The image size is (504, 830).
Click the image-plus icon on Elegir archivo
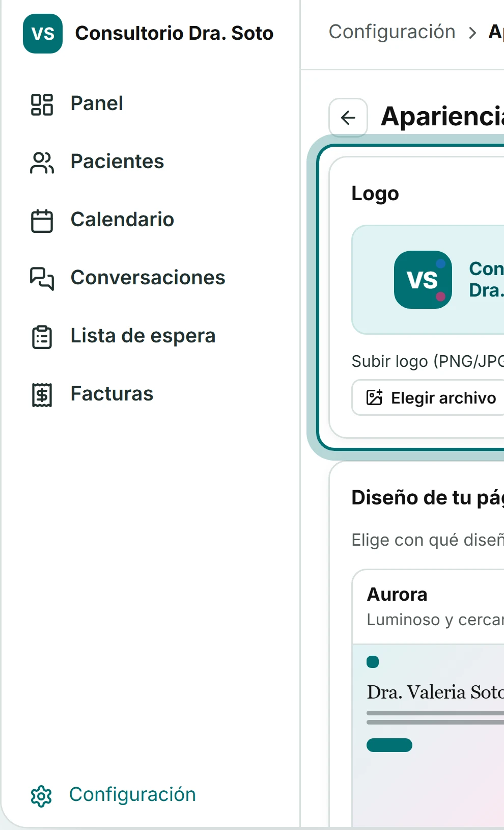(374, 397)
